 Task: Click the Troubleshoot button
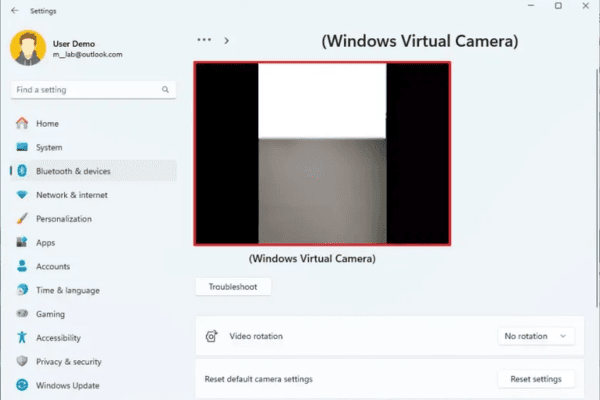233,287
